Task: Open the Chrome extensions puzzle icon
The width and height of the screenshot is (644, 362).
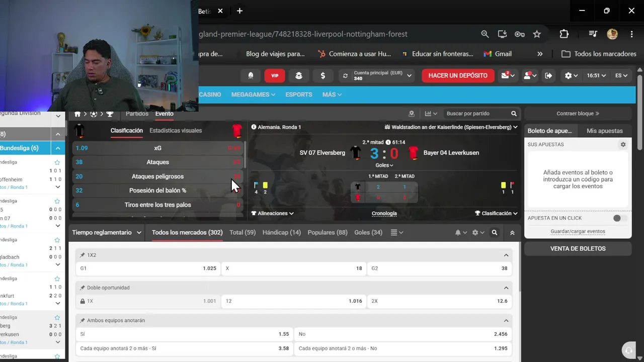Action: [x=564, y=34]
